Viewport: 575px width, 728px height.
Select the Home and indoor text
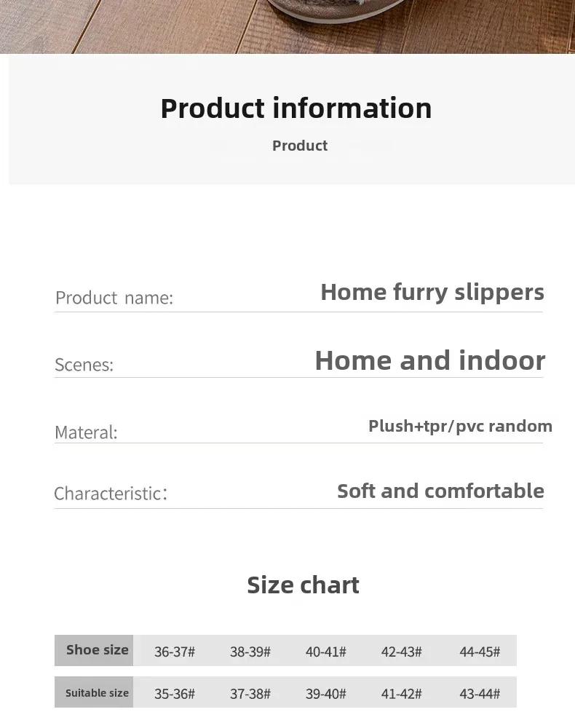[429, 361]
